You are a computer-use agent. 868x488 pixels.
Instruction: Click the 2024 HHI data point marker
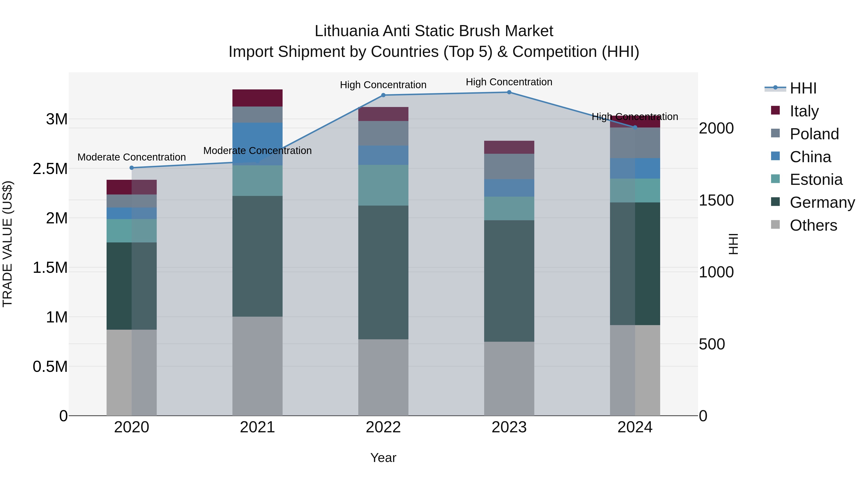(x=635, y=127)
